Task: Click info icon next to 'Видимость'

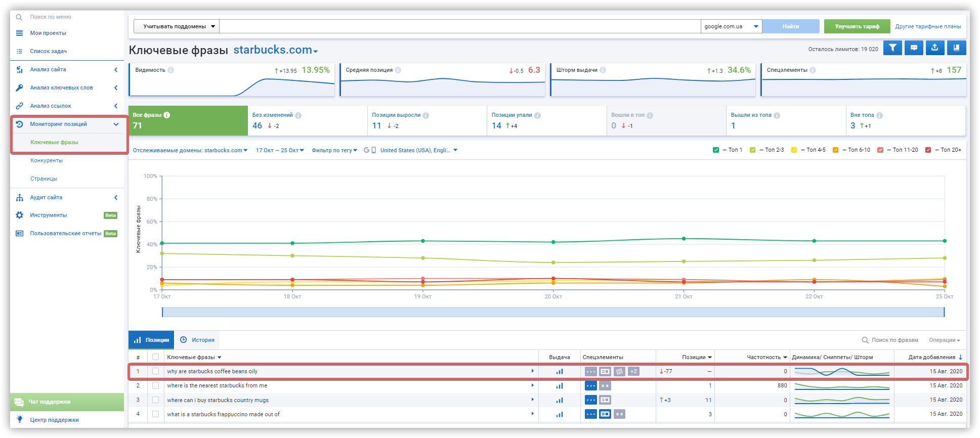Action: click(x=171, y=70)
